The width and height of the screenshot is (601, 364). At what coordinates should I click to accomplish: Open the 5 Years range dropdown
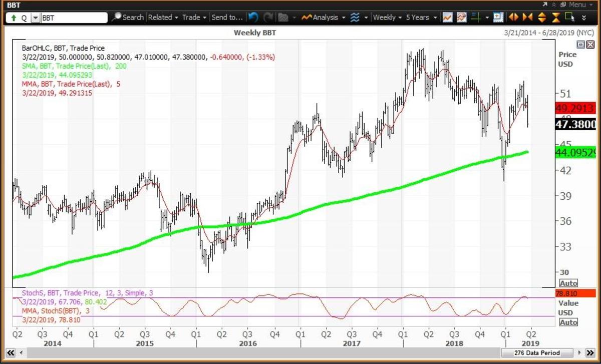(x=421, y=18)
